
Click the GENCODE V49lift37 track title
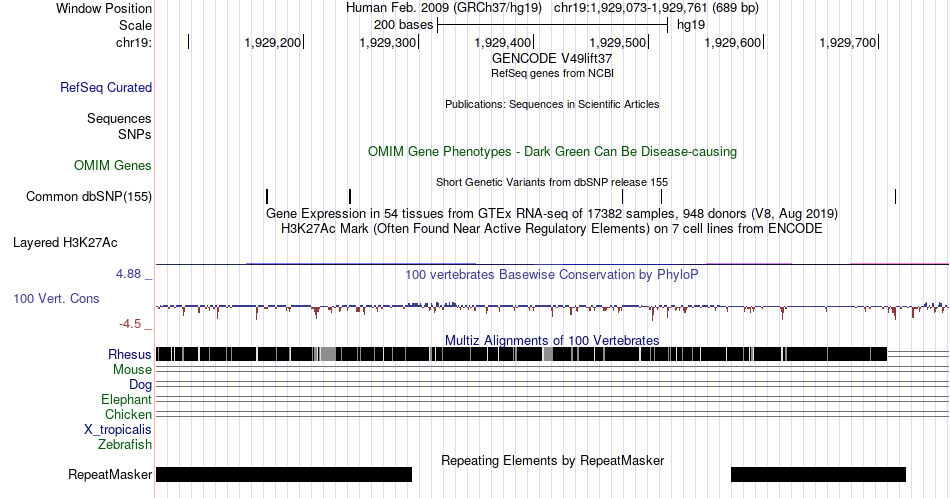(552, 59)
